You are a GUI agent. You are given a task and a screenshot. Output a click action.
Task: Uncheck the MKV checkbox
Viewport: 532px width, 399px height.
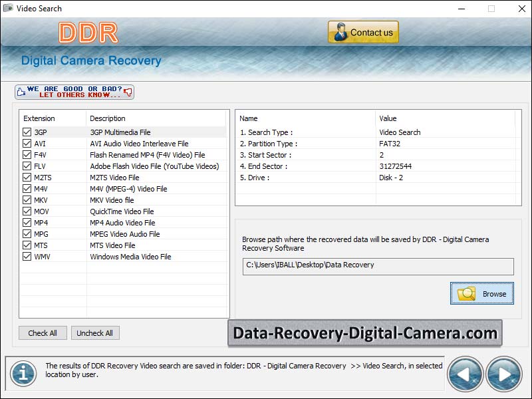(27, 200)
